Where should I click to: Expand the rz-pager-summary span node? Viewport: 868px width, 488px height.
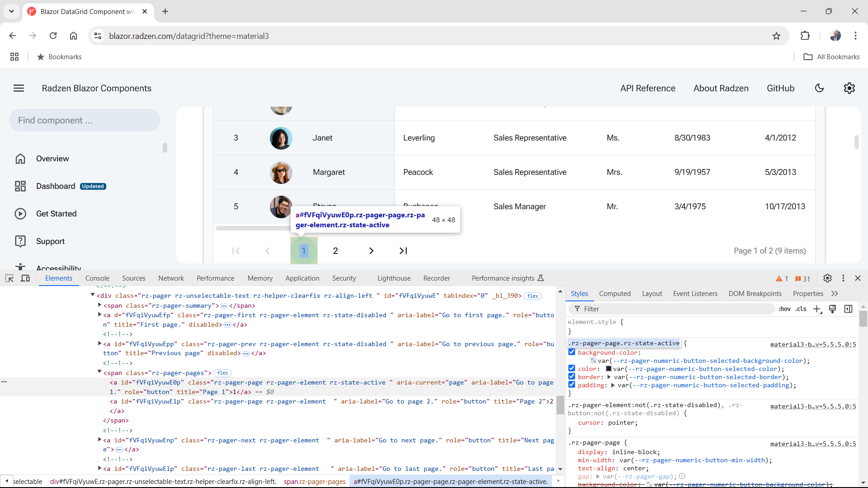pyautogui.click(x=99, y=305)
